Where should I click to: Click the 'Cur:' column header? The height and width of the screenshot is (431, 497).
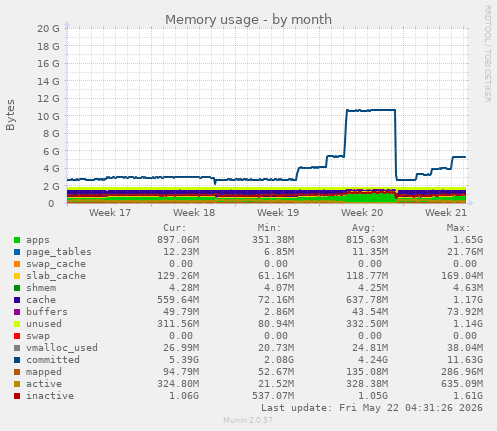point(175,228)
